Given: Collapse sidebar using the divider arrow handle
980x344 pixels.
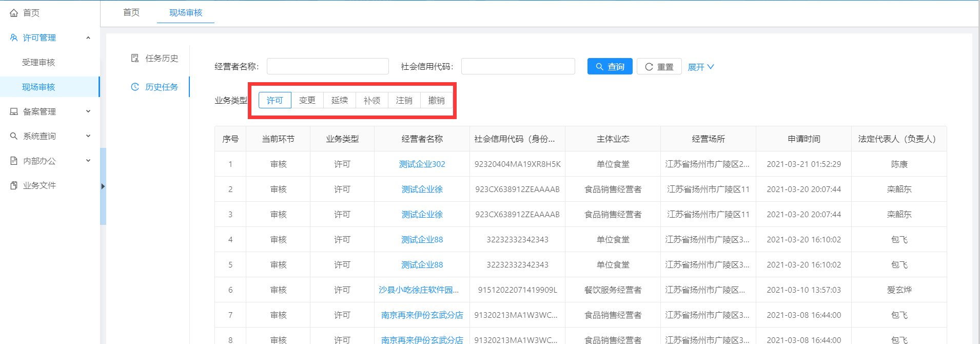Looking at the screenshot, I should (x=103, y=186).
